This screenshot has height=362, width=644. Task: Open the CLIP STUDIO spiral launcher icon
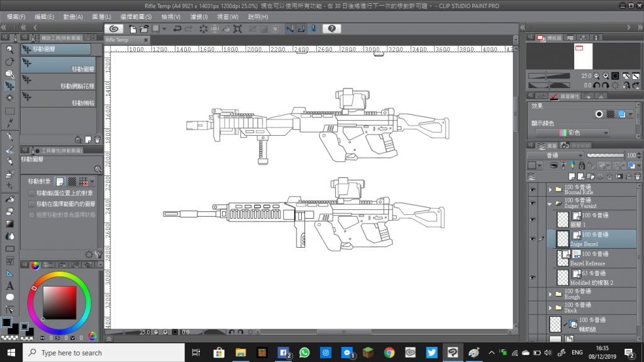coord(114,29)
